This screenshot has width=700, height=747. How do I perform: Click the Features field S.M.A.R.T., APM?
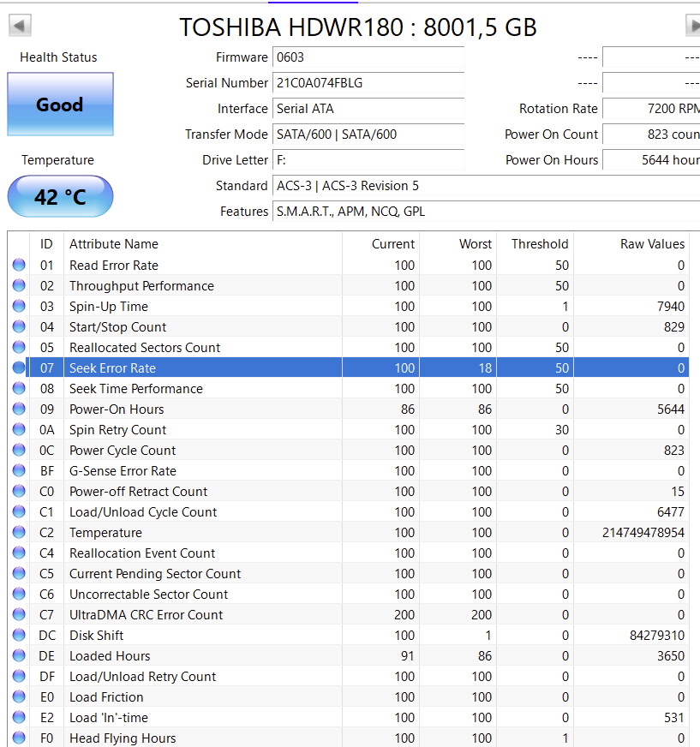(486, 212)
